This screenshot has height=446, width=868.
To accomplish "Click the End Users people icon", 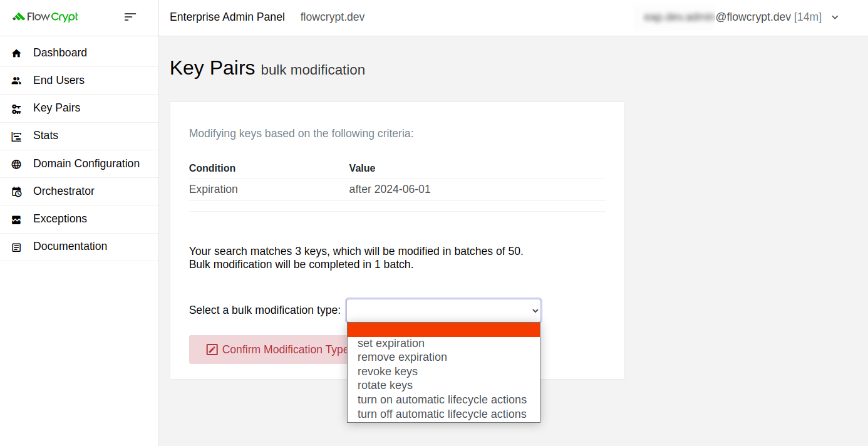I will click(16, 81).
